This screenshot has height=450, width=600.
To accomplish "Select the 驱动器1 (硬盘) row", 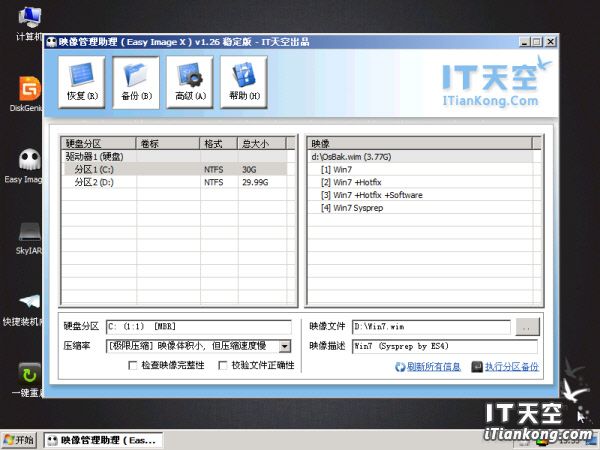I will [174, 157].
